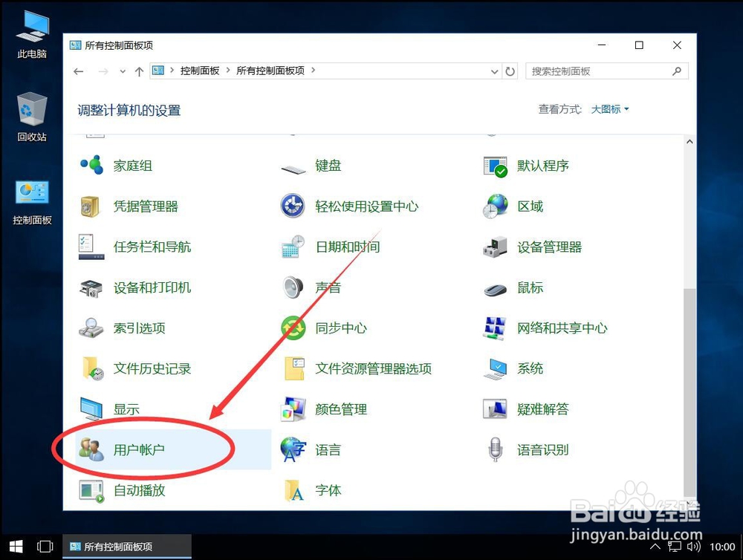Open the 大图标 view mode dropdown
743x560 pixels.
click(x=609, y=108)
